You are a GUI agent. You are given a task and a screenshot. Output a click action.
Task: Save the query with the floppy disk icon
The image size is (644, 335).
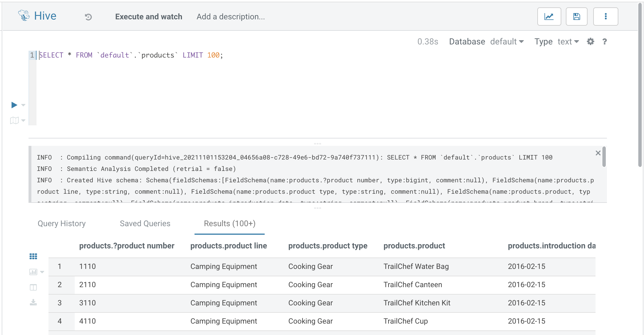click(576, 17)
